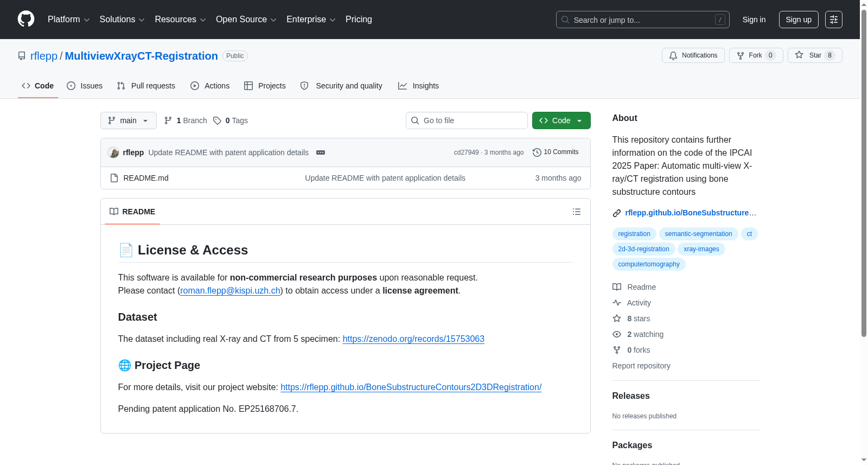Click the repository icon beside rflepp
This screenshot has width=868, height=465.
click(x=22, y=56)
